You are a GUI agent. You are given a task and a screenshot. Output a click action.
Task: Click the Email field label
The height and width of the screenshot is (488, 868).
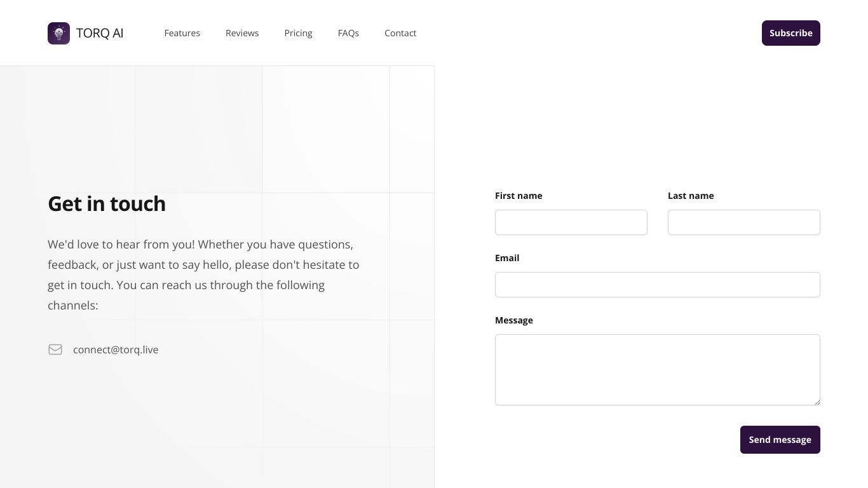click(507, 258)
